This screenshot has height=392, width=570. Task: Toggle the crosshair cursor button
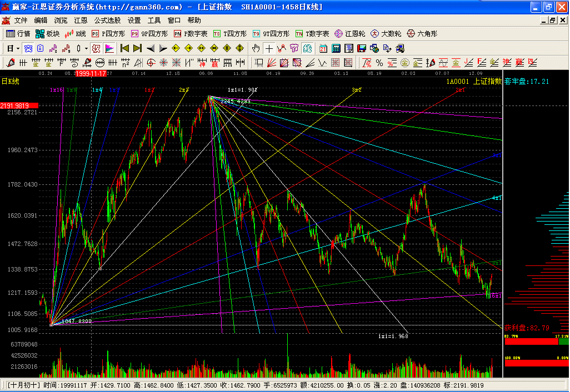269,48
